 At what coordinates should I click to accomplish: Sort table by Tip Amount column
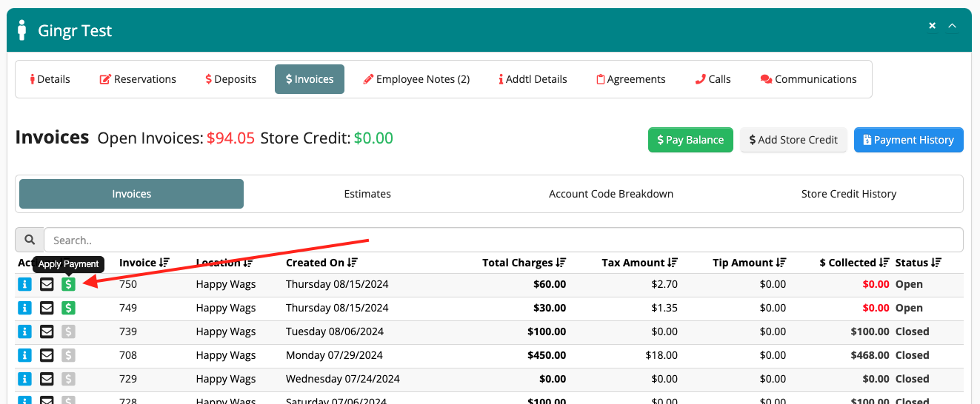[750, 263]
